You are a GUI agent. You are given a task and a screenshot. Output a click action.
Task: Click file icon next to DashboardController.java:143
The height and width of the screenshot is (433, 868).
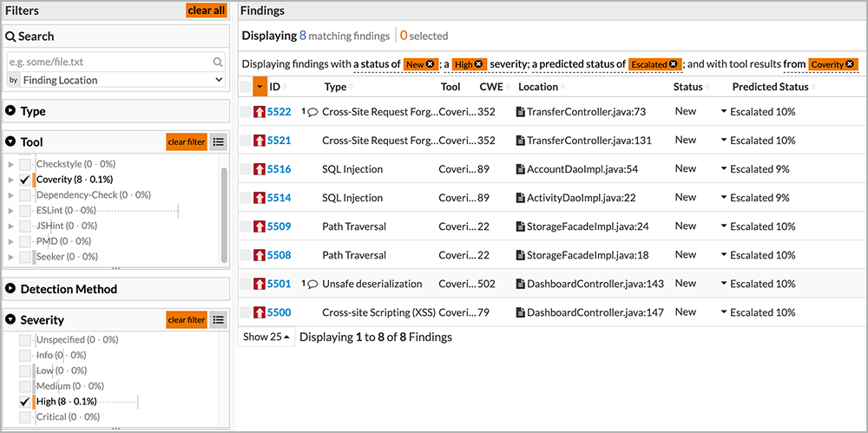pyautogui.click(x=520, y=284)
